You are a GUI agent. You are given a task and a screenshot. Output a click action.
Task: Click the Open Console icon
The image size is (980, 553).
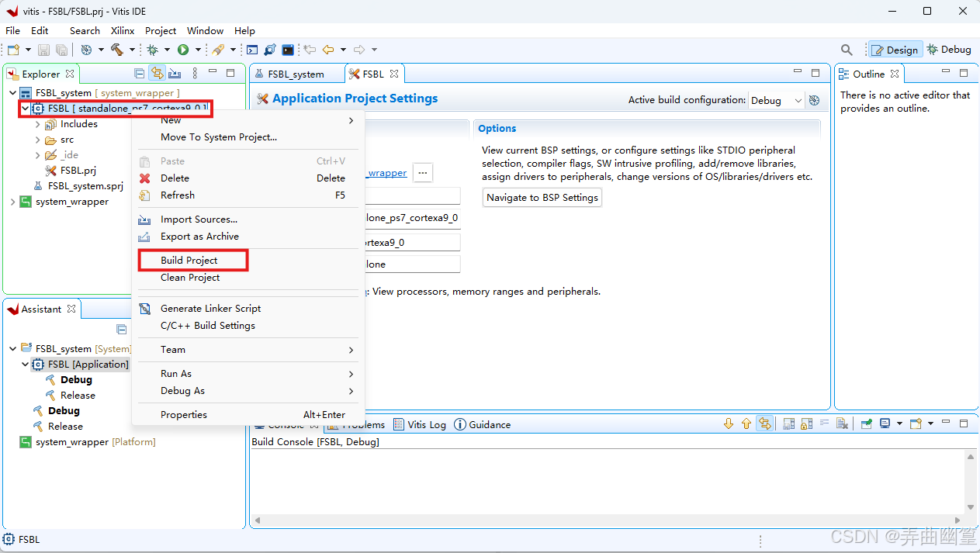click(916, 423)
